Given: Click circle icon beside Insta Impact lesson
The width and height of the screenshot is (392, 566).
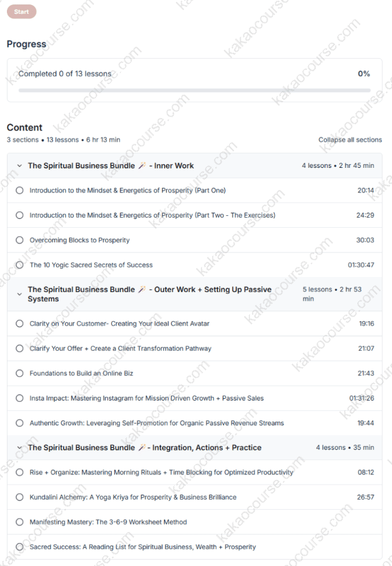Looking at the screenshot, I should (x=20, y=398).
